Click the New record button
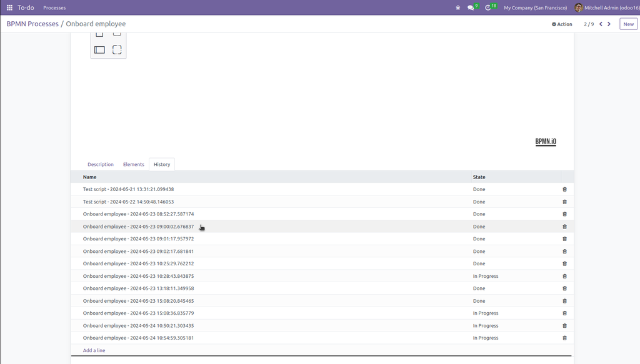 pos(629,24)
